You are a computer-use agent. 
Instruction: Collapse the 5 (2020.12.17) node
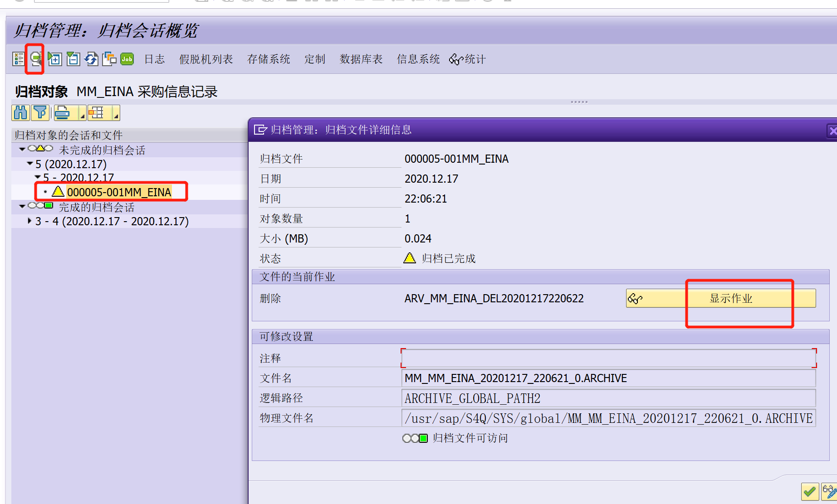click(x=30, y=163)
